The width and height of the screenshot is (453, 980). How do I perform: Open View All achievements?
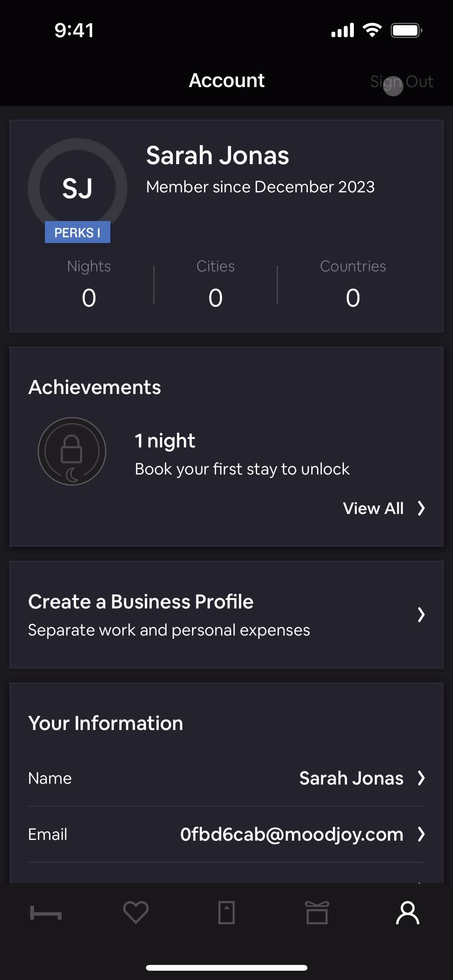point(373,508)
